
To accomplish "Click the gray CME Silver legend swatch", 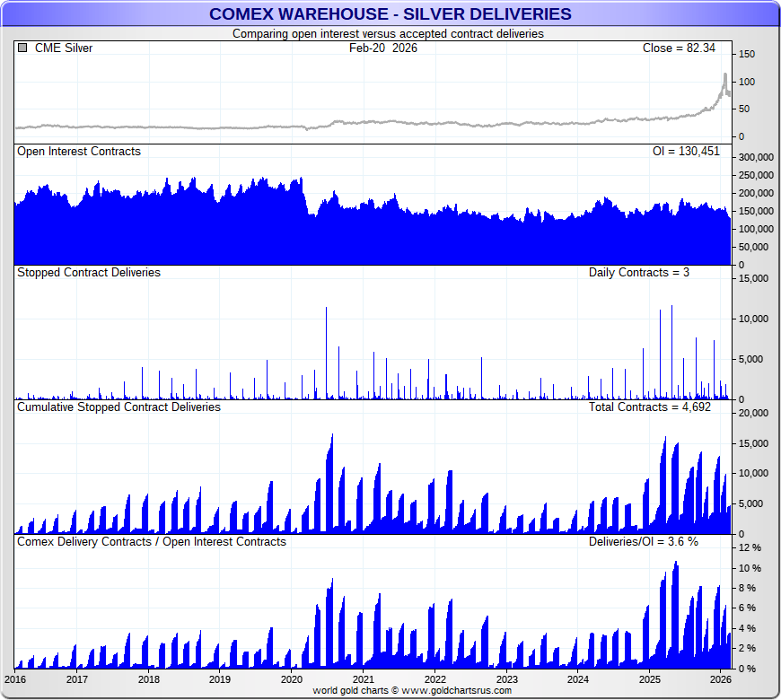I will click(x=22, y=48).
